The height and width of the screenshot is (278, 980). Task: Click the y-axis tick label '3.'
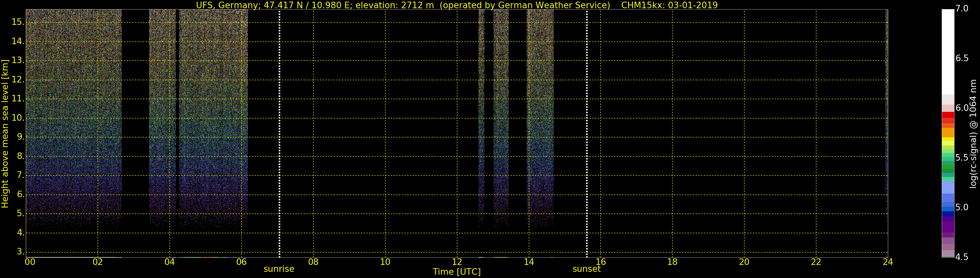(21, 252)
